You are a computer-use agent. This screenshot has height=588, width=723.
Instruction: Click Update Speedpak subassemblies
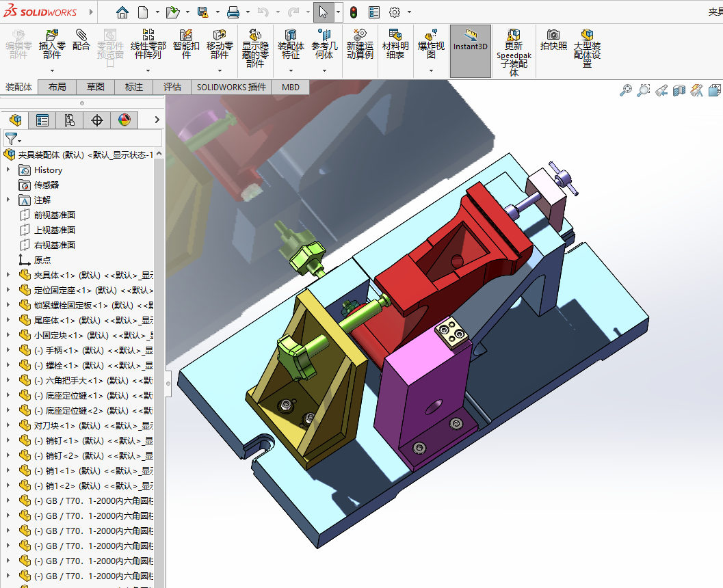(514, 53)
